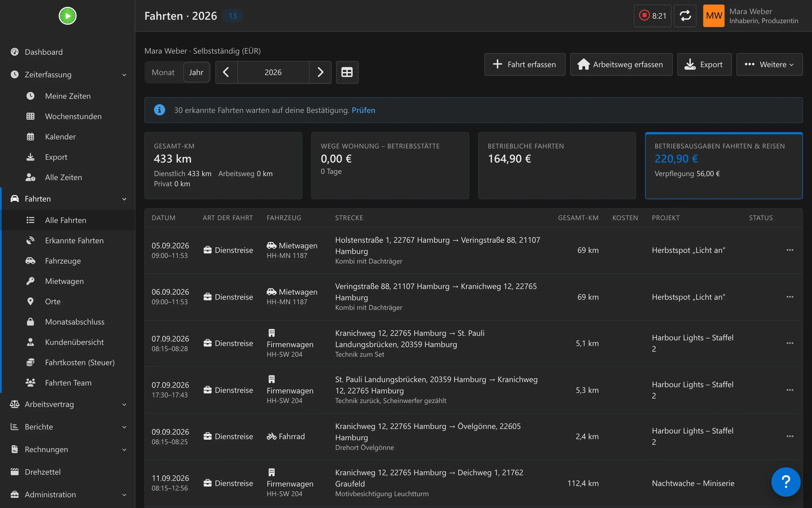Open Dashboard from sidebar
This screenshot has height=508, width=812.
tap(67, 52)
